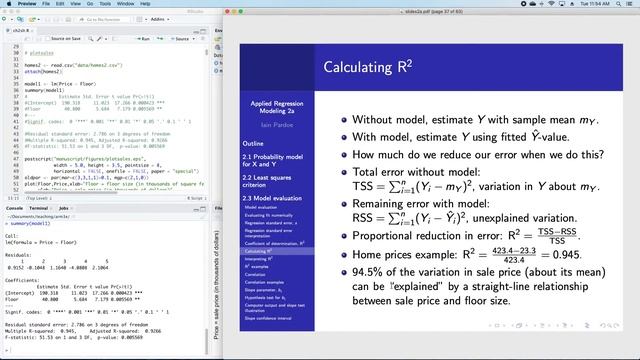Click the screen recording status icon

(x=523, y=4)
